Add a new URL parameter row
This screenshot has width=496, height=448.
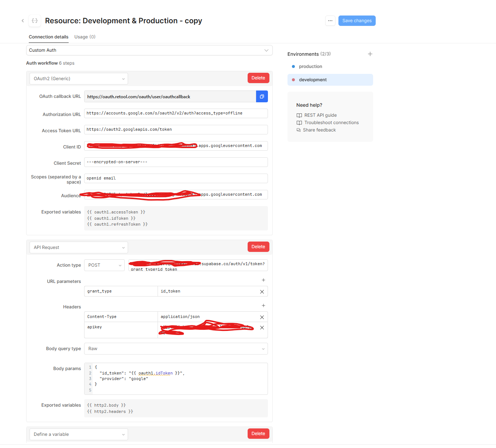pos(263,280)
